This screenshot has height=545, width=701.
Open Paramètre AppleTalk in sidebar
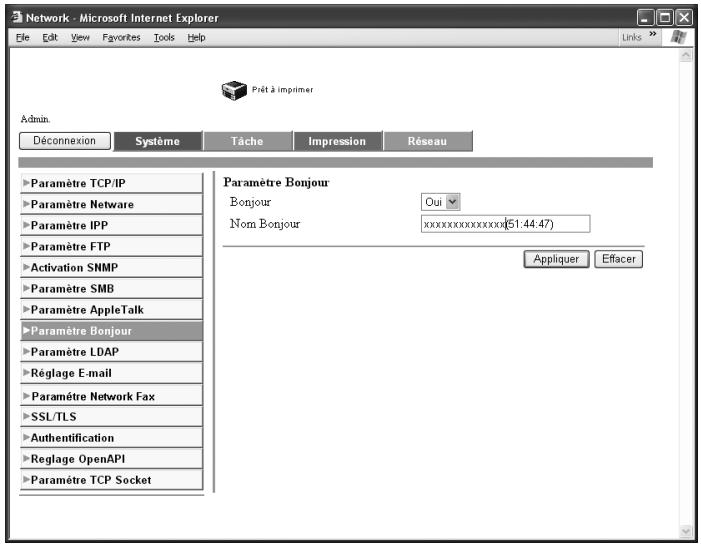[x=111, y=309]
